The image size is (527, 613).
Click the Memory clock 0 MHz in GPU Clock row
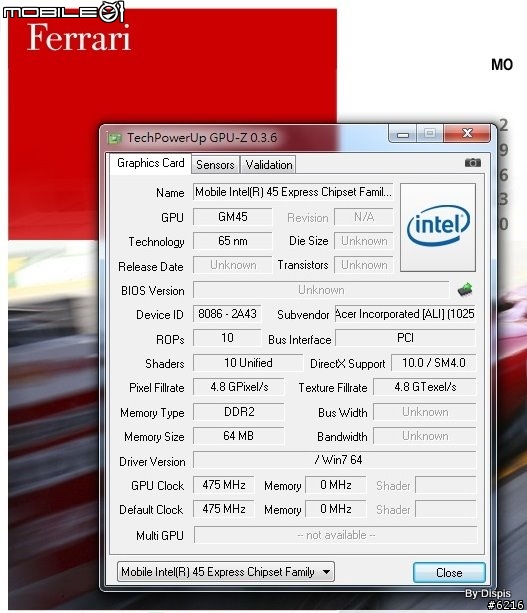pos(336,485)
